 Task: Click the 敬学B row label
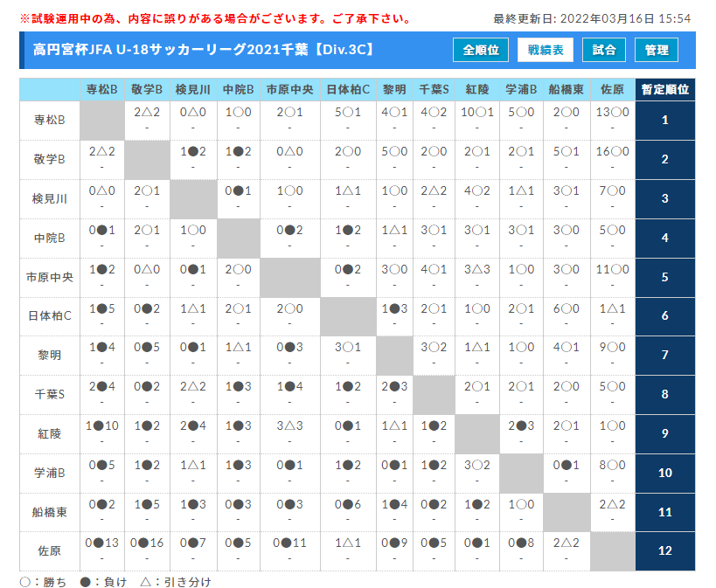49,159
